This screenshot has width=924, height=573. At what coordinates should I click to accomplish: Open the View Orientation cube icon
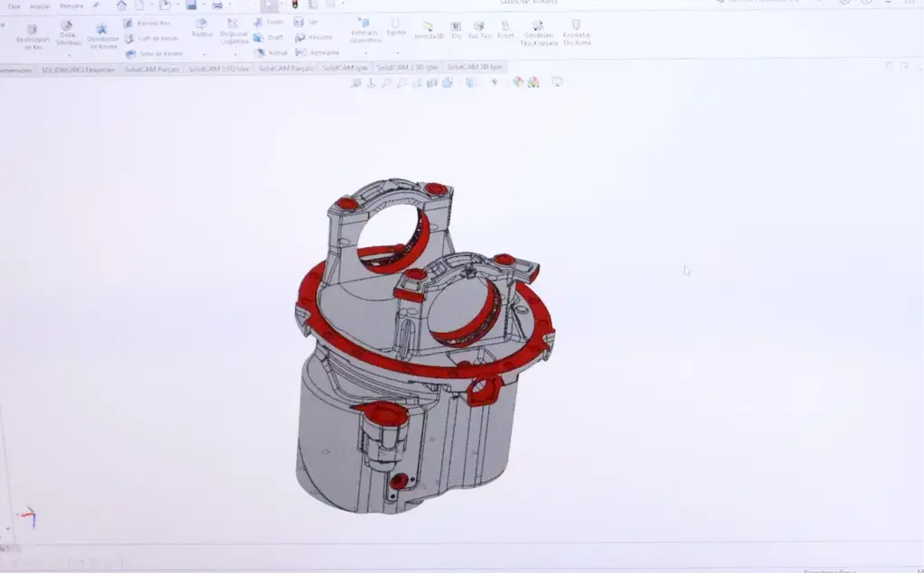tap(448, 82)
